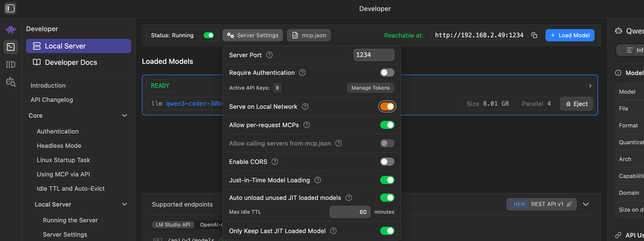
Task: Collapse the Local Server docs subsection
Action: (124, 205)
